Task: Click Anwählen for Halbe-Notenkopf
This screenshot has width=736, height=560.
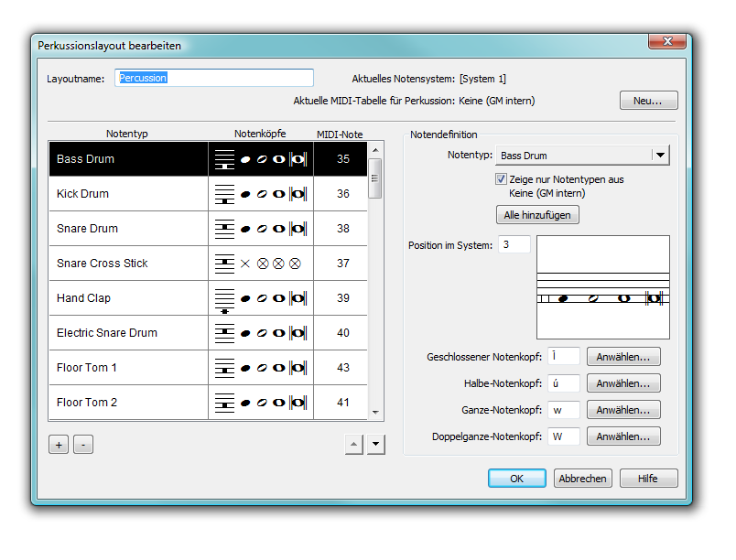Action: [x=623, y=383]
